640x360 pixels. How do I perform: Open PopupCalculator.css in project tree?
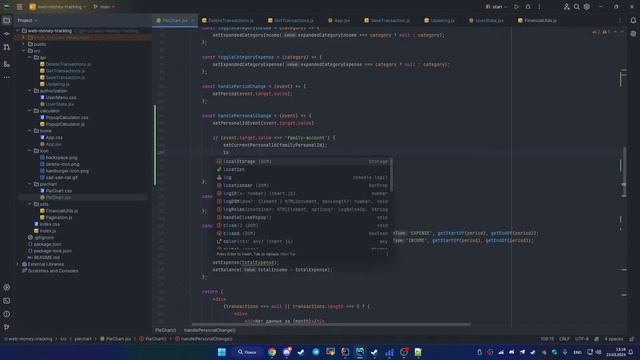click(x=67, y=118)
